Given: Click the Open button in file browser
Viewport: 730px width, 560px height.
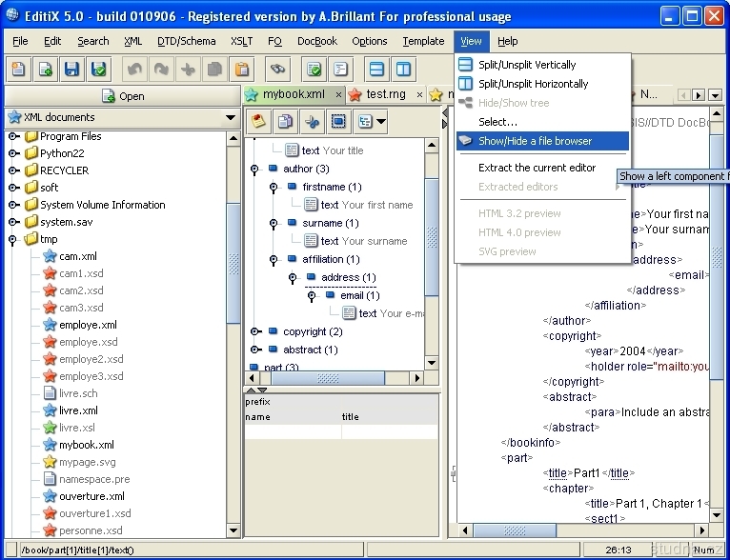Looking at the screenshot, I should pos(122,96).
